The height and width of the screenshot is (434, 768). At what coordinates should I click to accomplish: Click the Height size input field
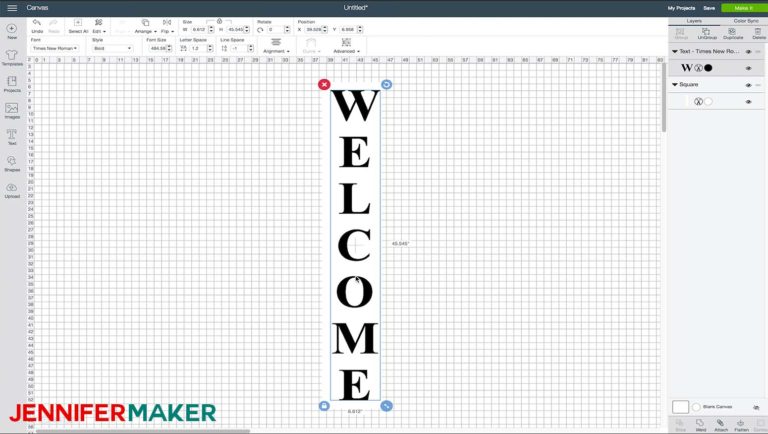236,30
